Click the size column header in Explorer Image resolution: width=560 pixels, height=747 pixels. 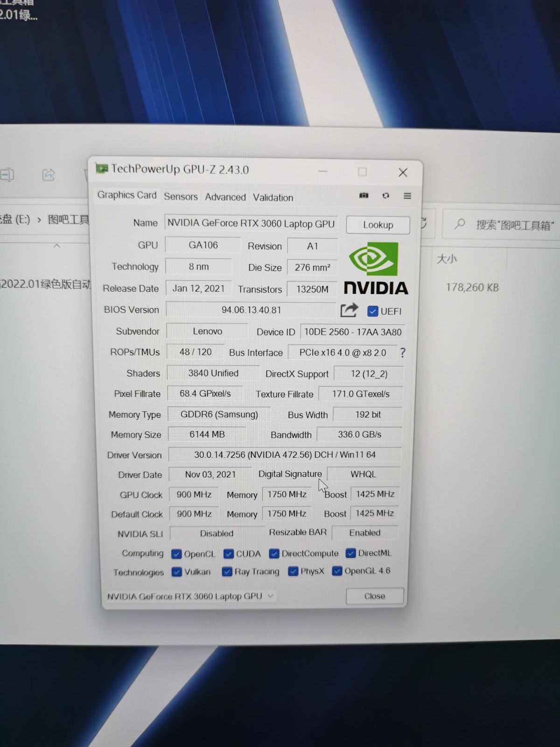click(447, 259)
